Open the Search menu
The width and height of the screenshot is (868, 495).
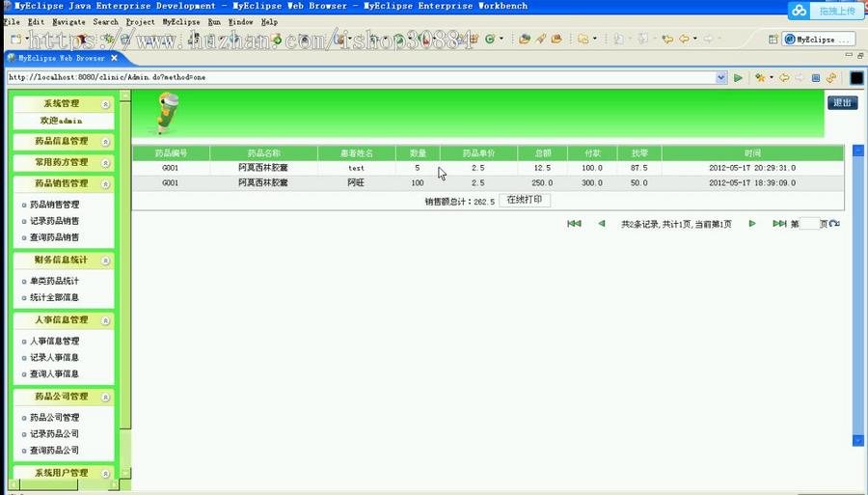click(x=105, y=22)
